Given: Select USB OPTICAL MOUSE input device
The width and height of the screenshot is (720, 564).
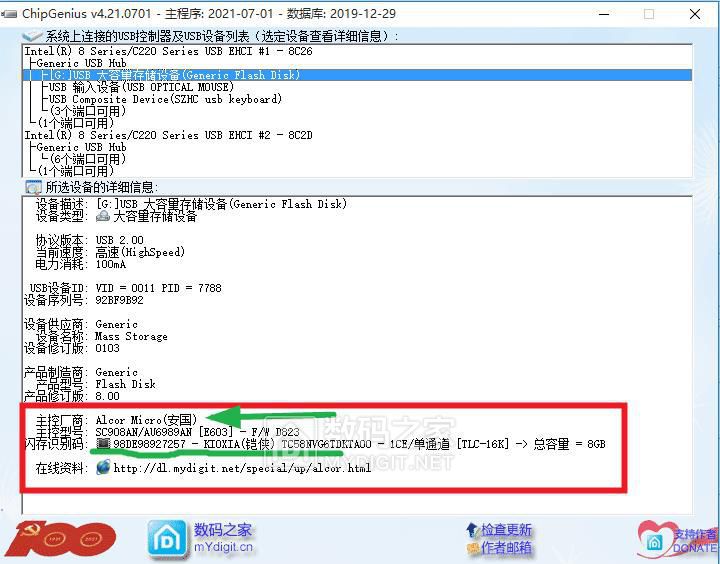Looking at the screenshot, I should [x=141, y=87].
